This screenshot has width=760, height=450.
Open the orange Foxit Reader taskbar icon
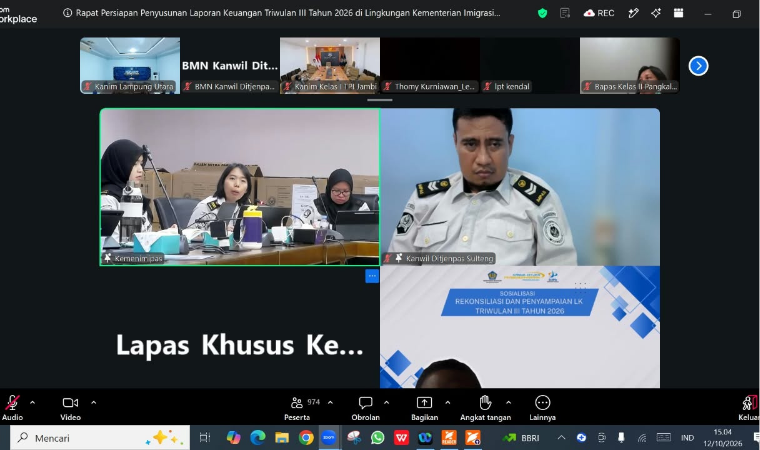click(x=449, y=438)
